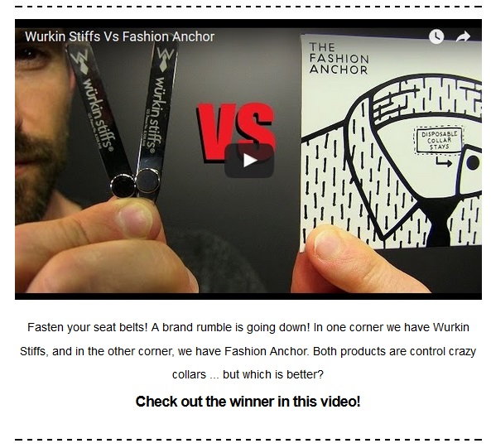Image resolution: width=491 pixels, height=448 pixels.
Task: Open the video title 'Wurkin Stiffs Vs Fashion Anchor'
Action: coord(119,36)
